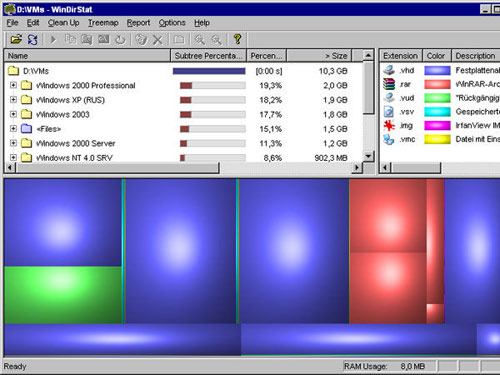Viewport: 500px width, 375px height.
Task: Open the Help menu
Action: point(202,23)
